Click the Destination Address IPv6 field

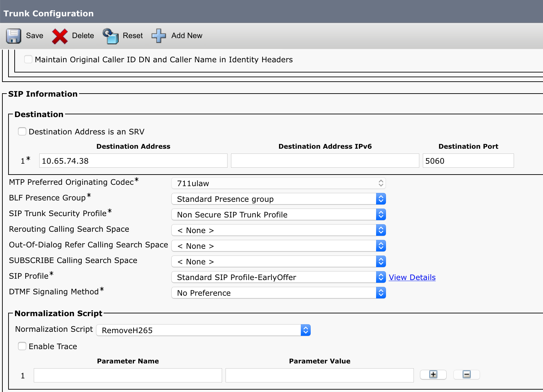325,161
